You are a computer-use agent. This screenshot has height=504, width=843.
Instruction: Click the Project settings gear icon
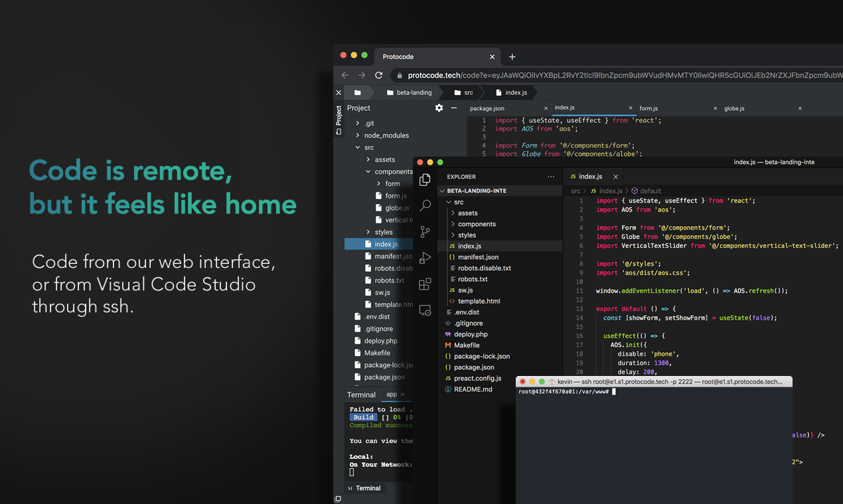pos(439,107)
